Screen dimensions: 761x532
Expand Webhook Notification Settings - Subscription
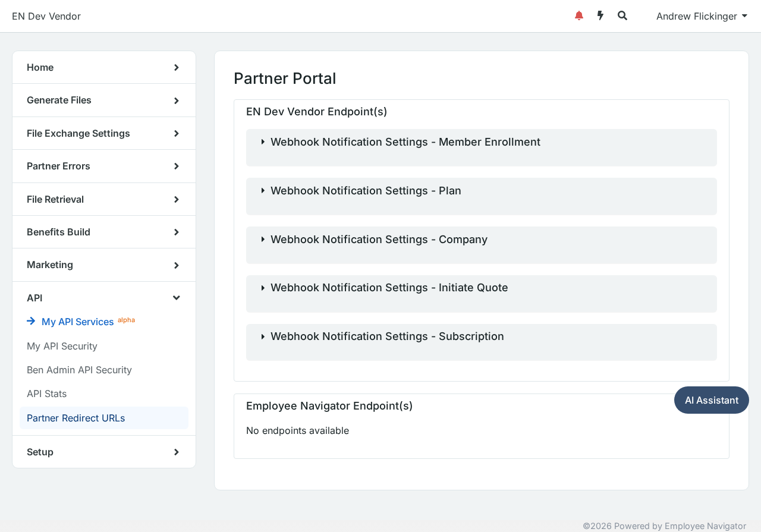tap(482, 342)
